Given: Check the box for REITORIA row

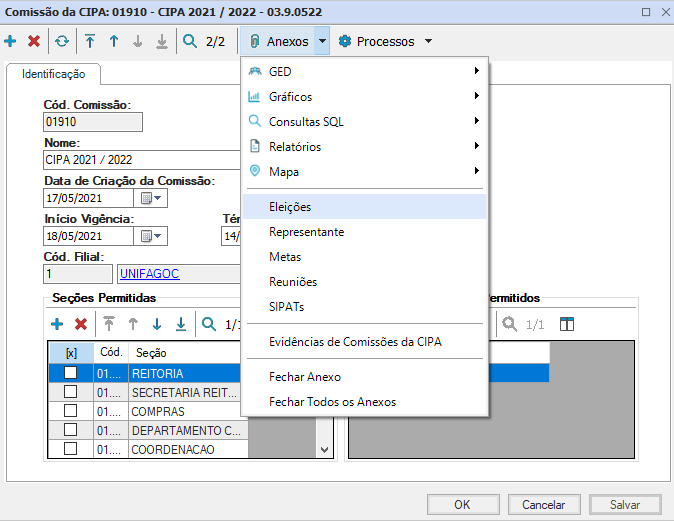Looking at the screenshot, I should pyautogui.click(x=70, y=373).
